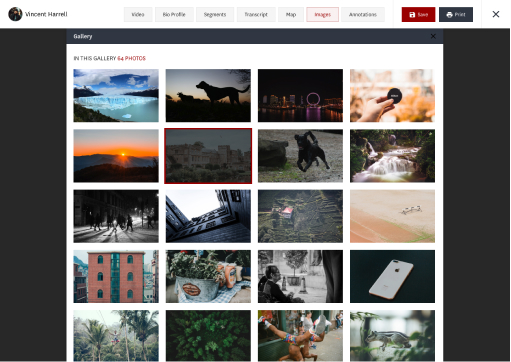The width and height of the screenshot is (511, 362).
Task: Switch to the Annotations tab
Action: (363, 14)
